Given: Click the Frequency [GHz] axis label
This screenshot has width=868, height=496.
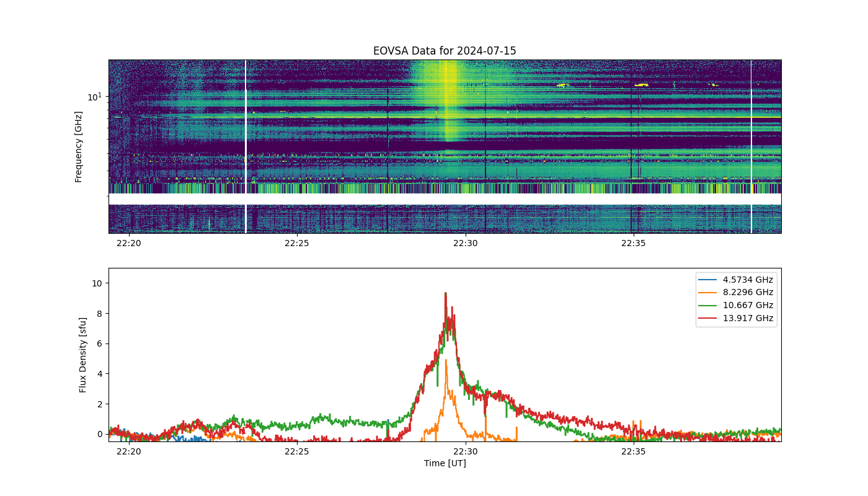Looking at the screenshot, I should [79, 147].
